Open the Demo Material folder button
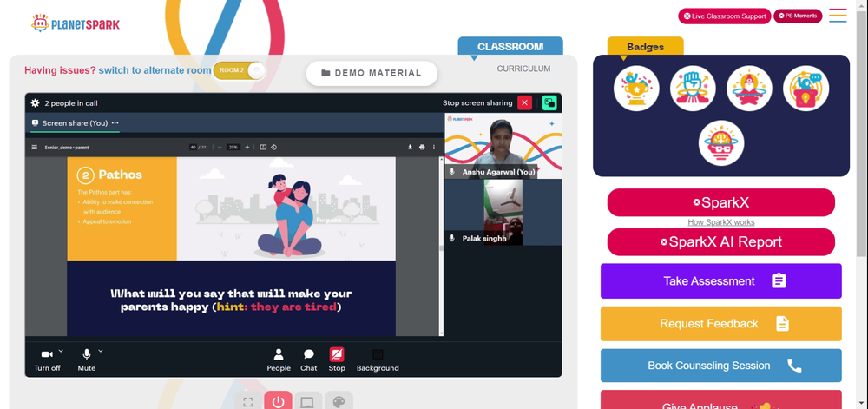The height and width of the screenshot is (409, 868). coord(372,73)
